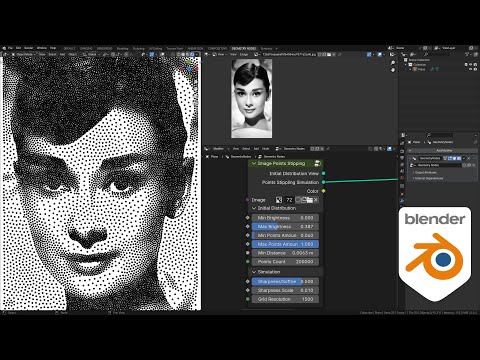Open the Tool properties tab icon
This screenshot has width=480, height=360.
tap(402, 143)
